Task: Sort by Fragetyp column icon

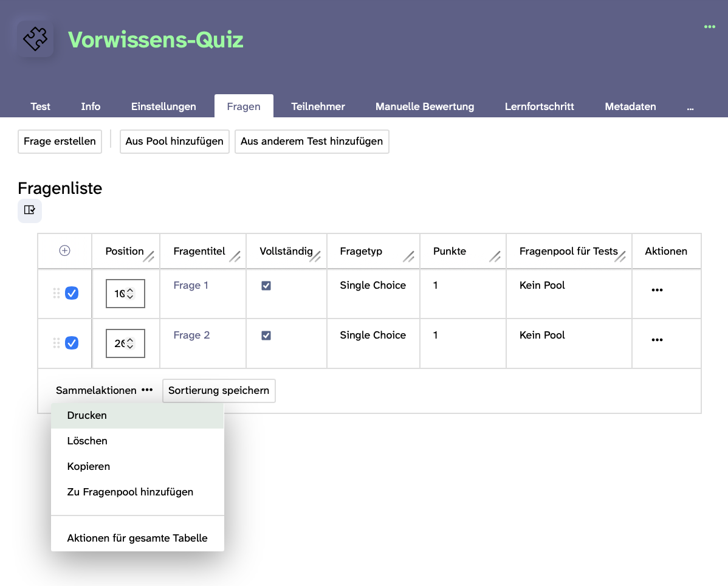Action: click(408, 257)
